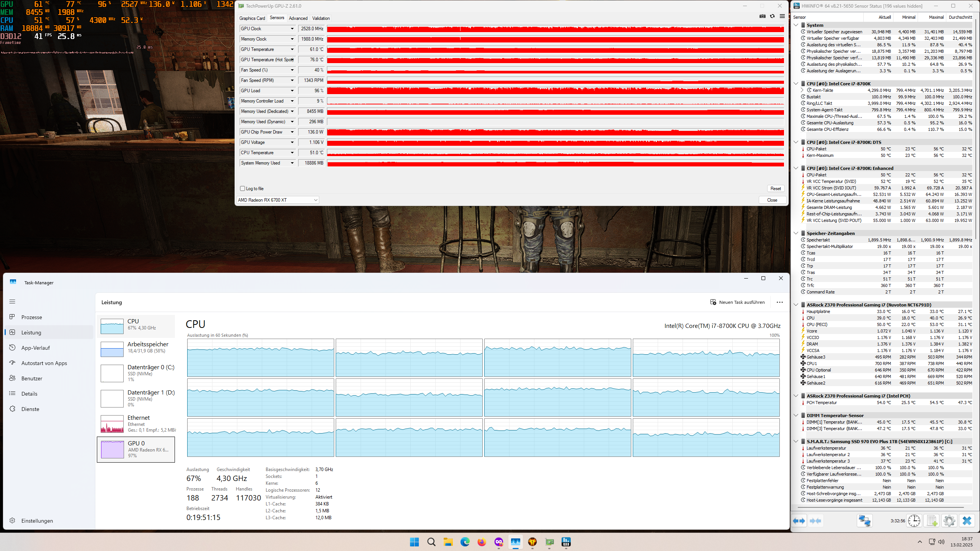
Task: Enable the Log to file checkbox
Action: [x=242, y=189]
